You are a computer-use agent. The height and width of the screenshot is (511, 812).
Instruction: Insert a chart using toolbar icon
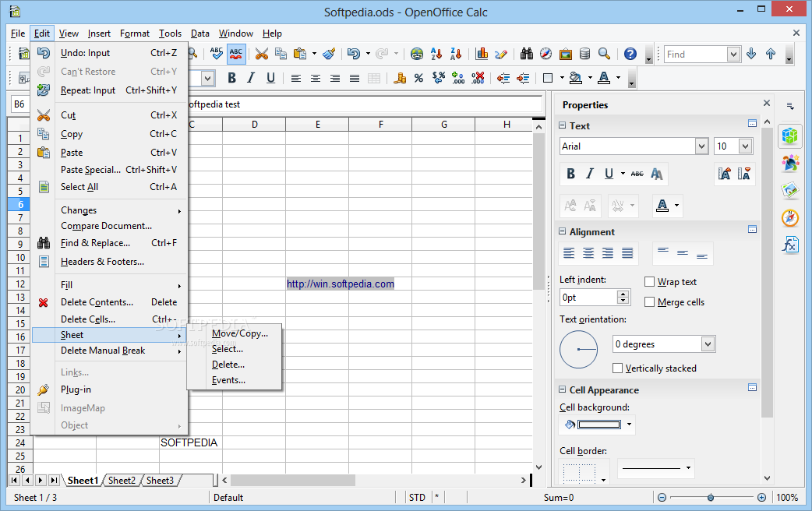pos(482,53)
